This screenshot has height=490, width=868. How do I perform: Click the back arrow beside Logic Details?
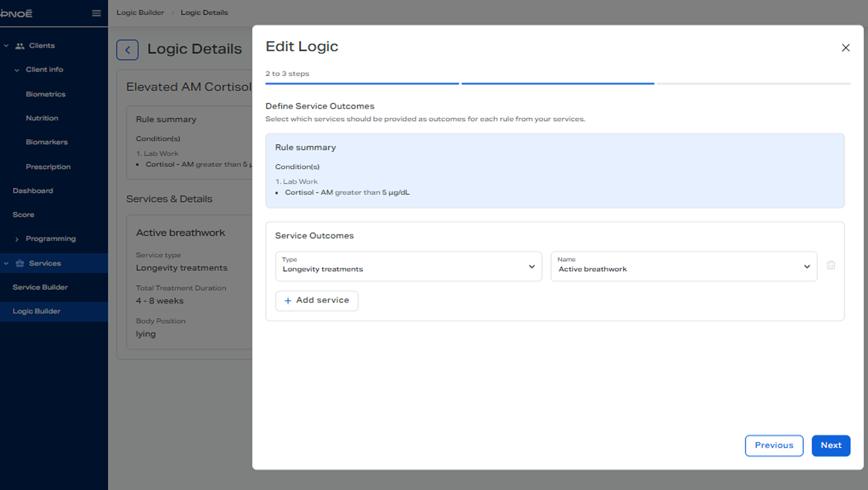click(127, 50)
